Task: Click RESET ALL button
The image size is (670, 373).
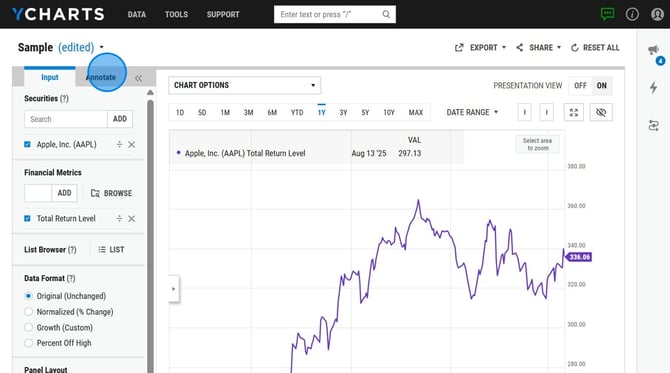Action: click(595, 47)
